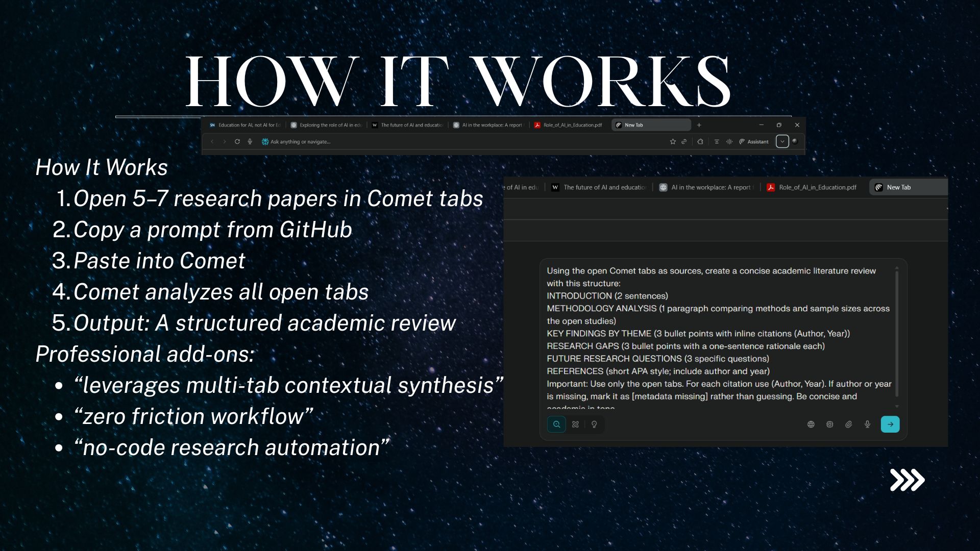980x551 pixels.
Task: Submit prompt with teal arrow button
Action: (x=890, y=424)
